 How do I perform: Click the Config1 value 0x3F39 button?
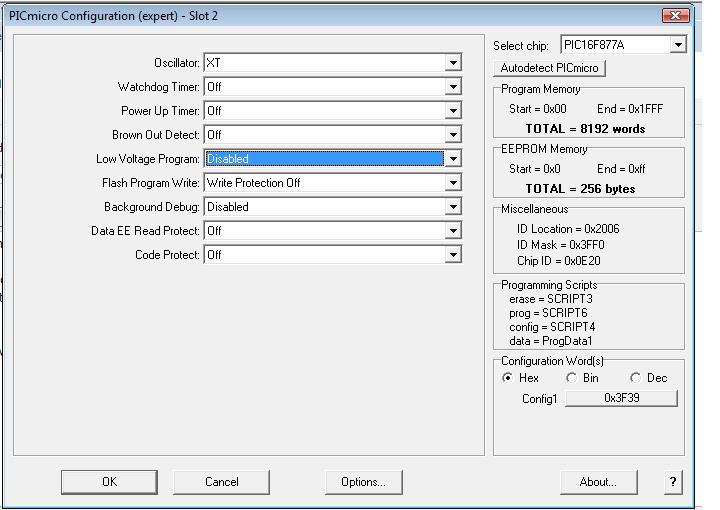[621, 398]
